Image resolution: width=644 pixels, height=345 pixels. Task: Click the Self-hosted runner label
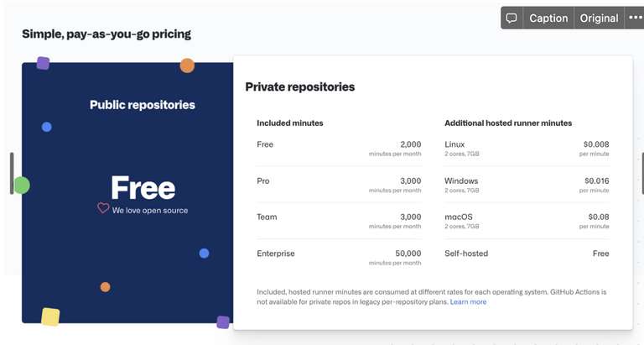pos(466,254)
